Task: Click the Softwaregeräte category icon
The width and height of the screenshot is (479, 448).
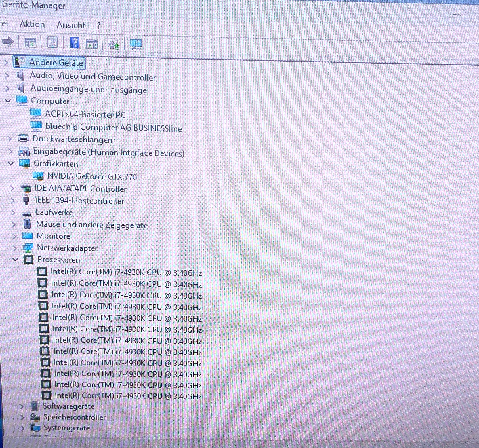Action: [x=34, y=406]
